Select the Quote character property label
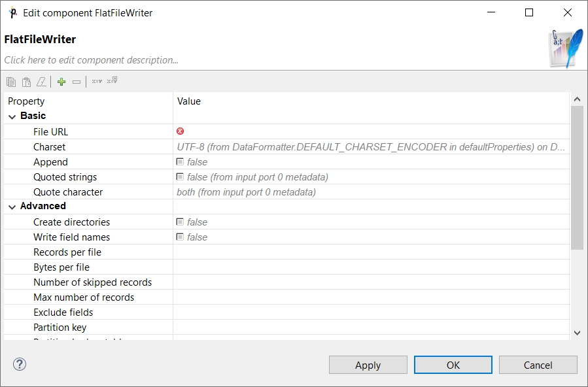 pyautogui.click(x=68, y=192)
